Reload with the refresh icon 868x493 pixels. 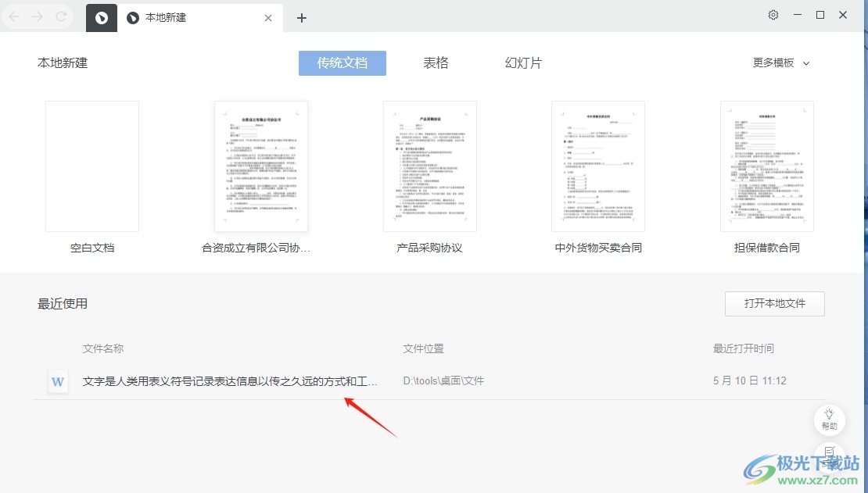tap(61, 16)
